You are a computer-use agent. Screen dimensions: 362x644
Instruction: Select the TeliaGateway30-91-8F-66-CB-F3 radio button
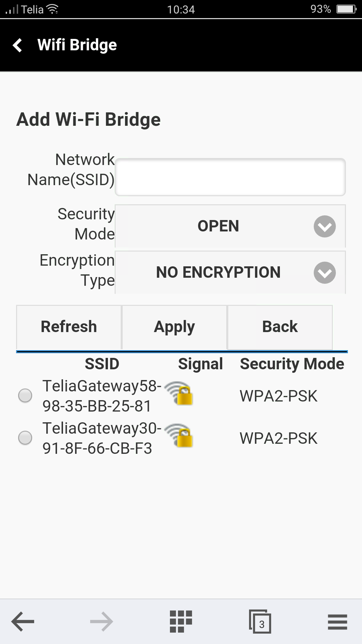click(25, 438)
